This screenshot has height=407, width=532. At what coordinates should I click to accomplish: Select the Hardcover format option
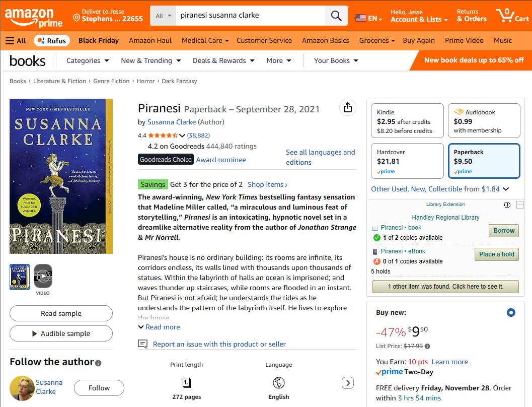tap(407, 161)
